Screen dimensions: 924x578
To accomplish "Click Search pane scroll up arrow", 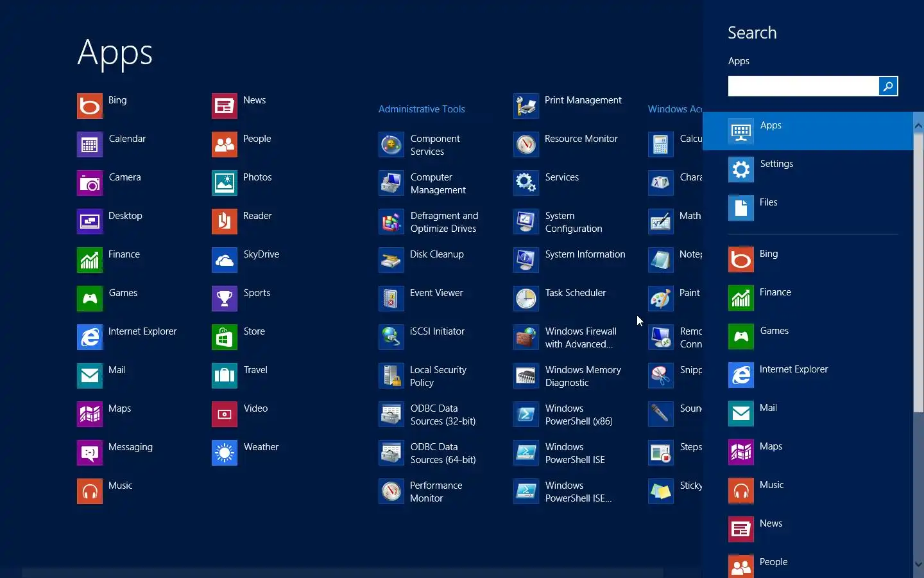I will [918, 127].
